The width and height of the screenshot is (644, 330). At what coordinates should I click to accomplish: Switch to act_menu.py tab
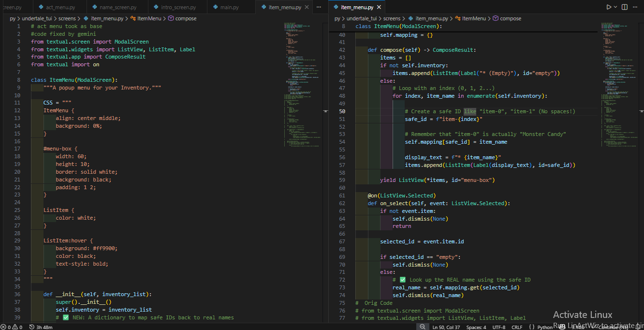tap(60, 7)
